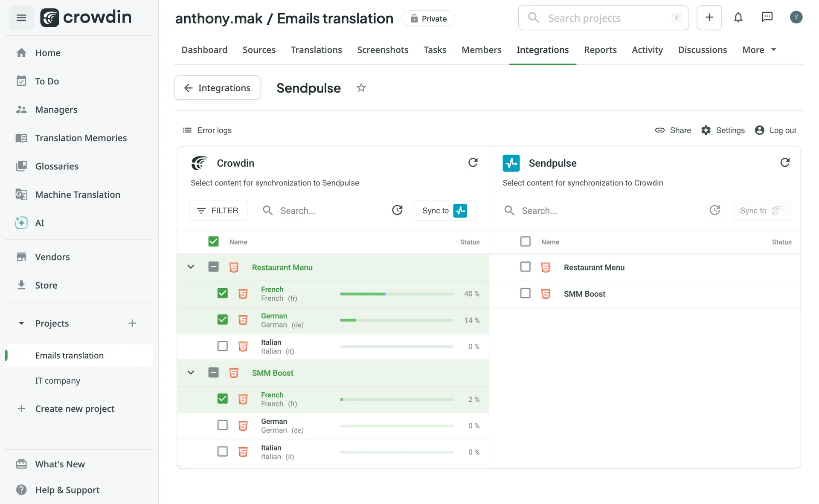Screen dimensions: 819x504
Task: Check Italian under Restaurant Menu
Action: (x=222, y=346)
